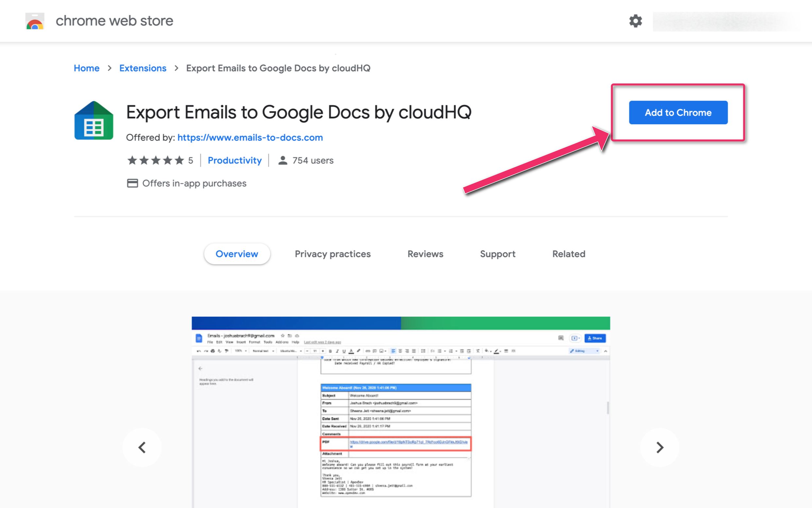Viewport: 812px width, 508px height.
Task: Click the breadcrumb 'Export Emails to Google Docs by cloudHQ'
Action: coord(278,68)
